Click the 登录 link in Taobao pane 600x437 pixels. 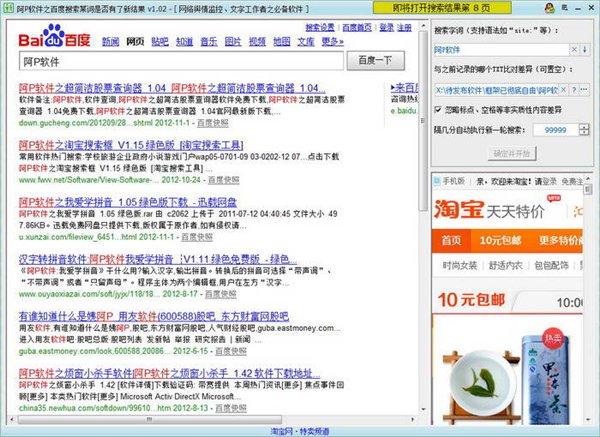[549, 181]
